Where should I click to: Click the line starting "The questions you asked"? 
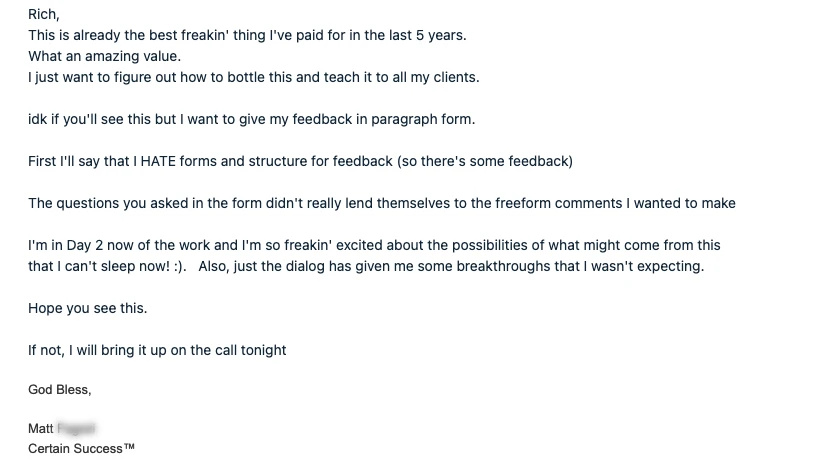[381, 203]
